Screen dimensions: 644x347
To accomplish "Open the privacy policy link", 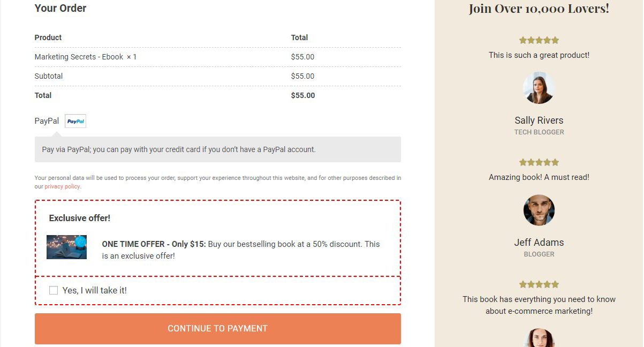I will (62, 186).
